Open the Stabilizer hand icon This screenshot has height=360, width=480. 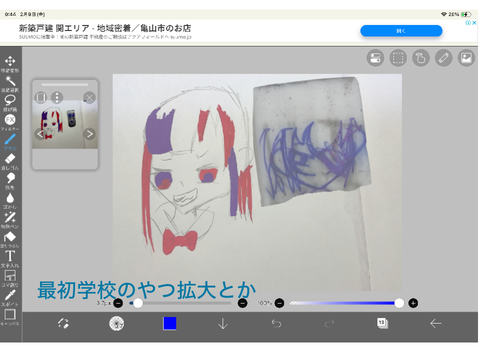click(x=421, y=58)
